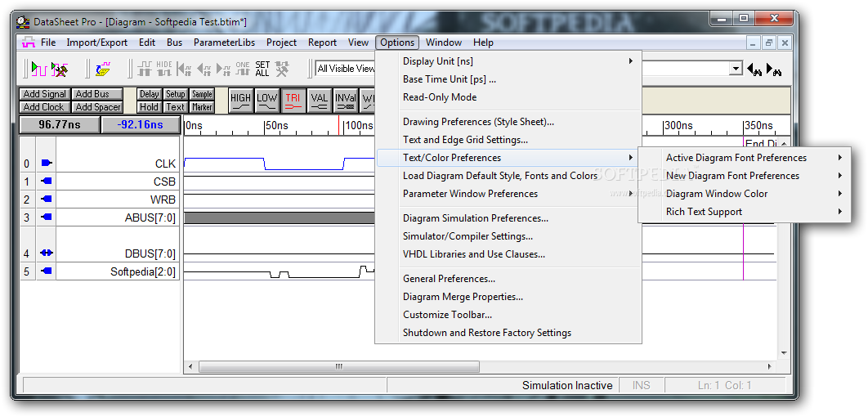Click the DBUS[7:0] bidirectional arrow icon
The image size is (868, 417).
pos(47,253)
